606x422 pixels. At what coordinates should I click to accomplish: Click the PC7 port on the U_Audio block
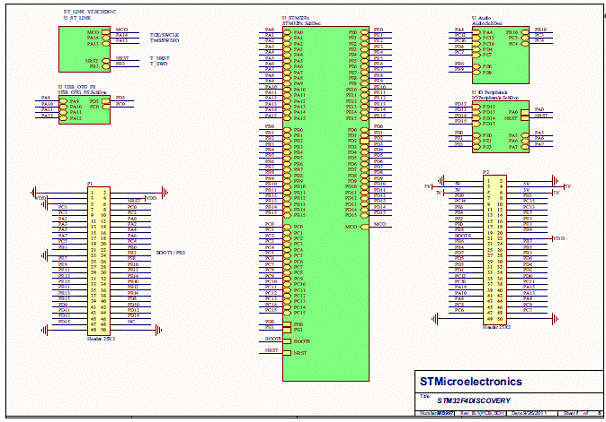(476, 55)
